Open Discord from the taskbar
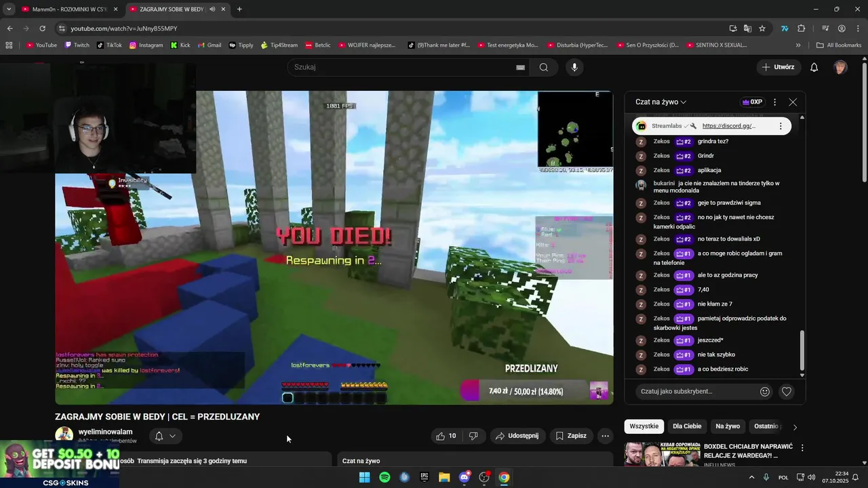Image resolution: width=868 pixels, height=488 pixels. tap(465, 477)
